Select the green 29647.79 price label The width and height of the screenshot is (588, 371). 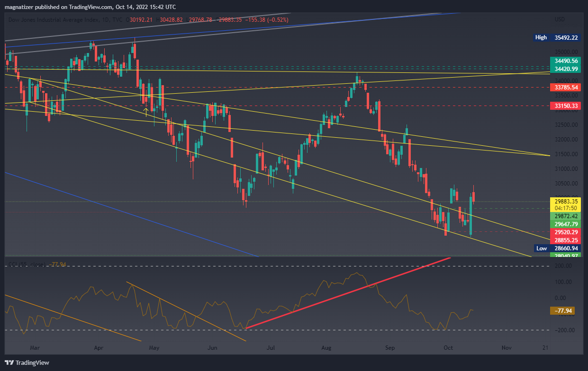pos(566,224)
